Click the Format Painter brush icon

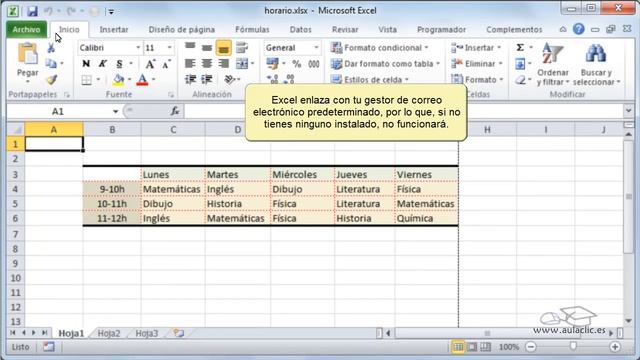point(51,80)
